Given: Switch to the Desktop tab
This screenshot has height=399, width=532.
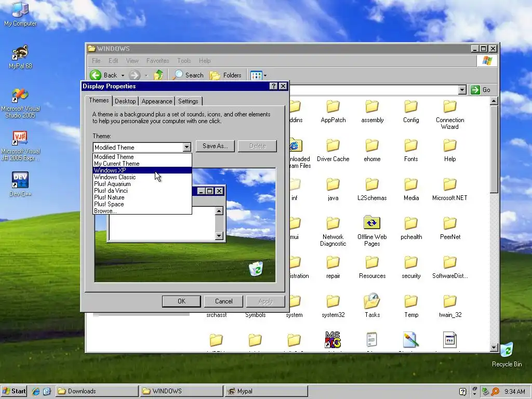Looking at the screenshot, I should click(x=125, y=101).
